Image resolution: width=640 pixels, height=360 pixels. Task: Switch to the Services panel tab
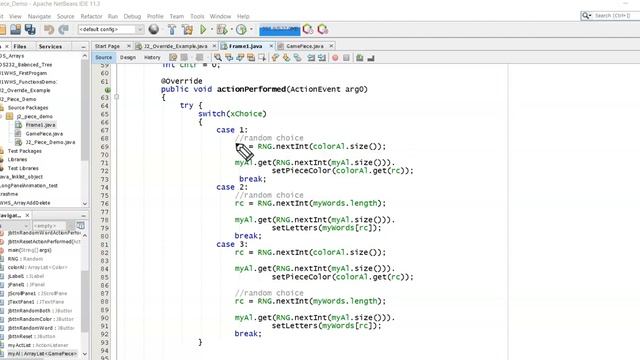(x=50, y=47)
